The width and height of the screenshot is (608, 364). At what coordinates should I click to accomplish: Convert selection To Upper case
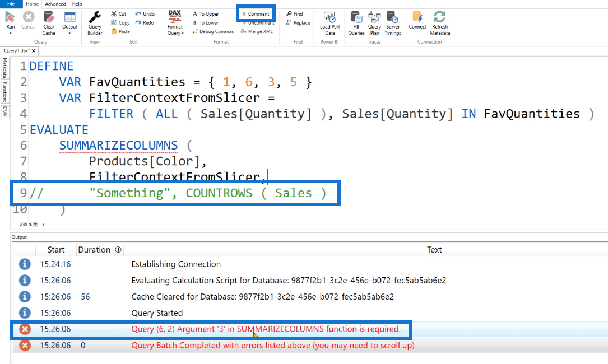point(206,13)
